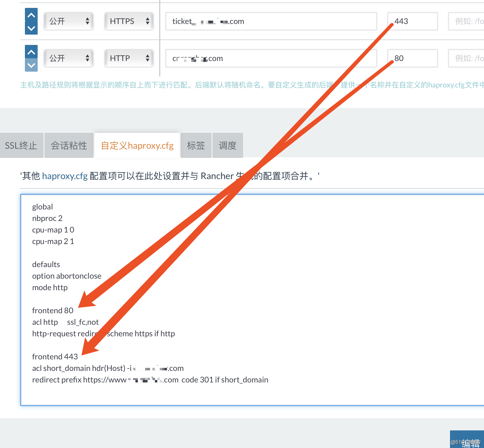Click the http-request redirect scheme line
This screenshot has width=484, height=448.
(104, 334)
